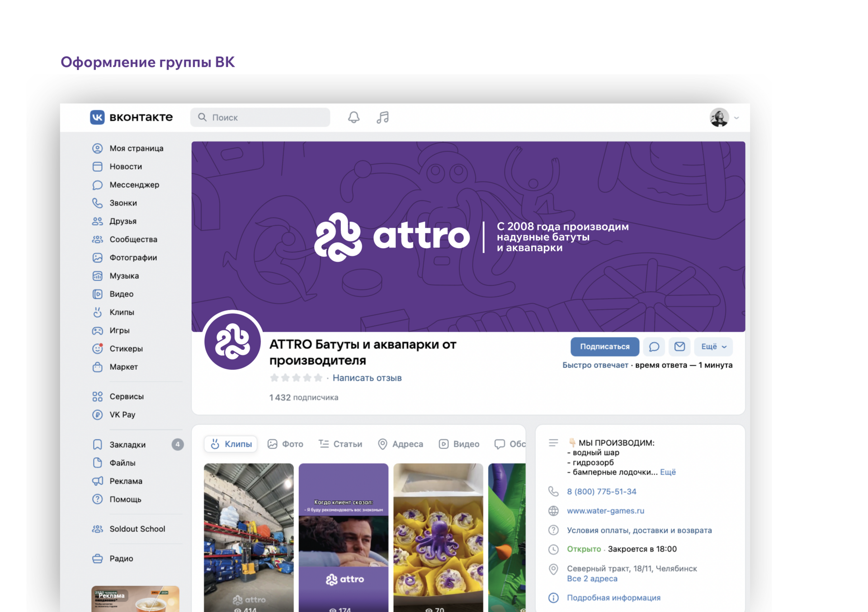Click the Закладки counter badge 4

click(x=178, y=444)
